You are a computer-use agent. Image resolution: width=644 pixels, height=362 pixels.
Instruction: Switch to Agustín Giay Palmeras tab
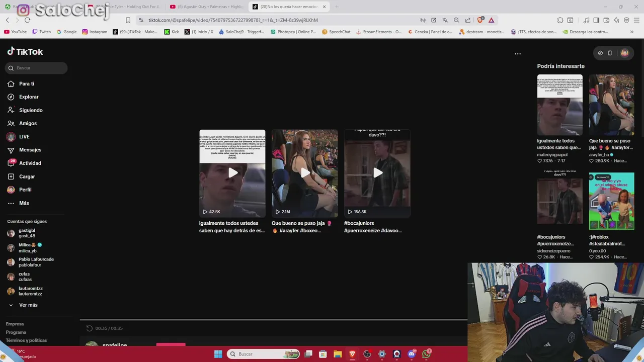(206, 7)
